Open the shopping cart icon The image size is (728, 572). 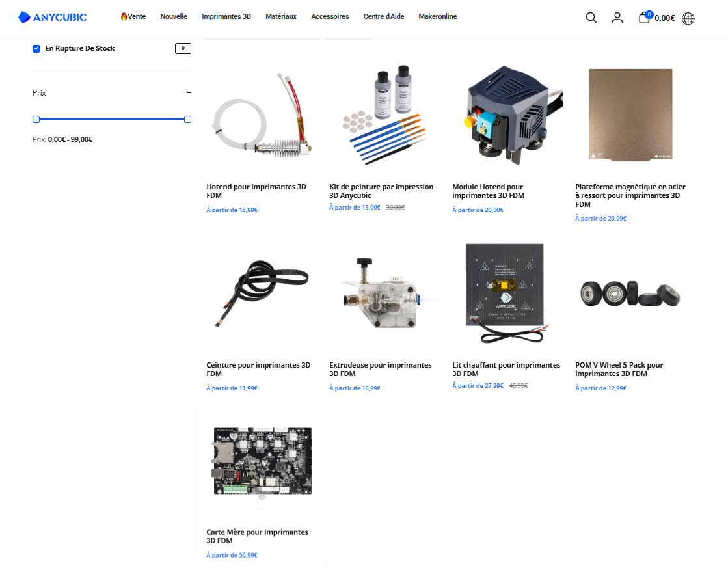(644, 18)
